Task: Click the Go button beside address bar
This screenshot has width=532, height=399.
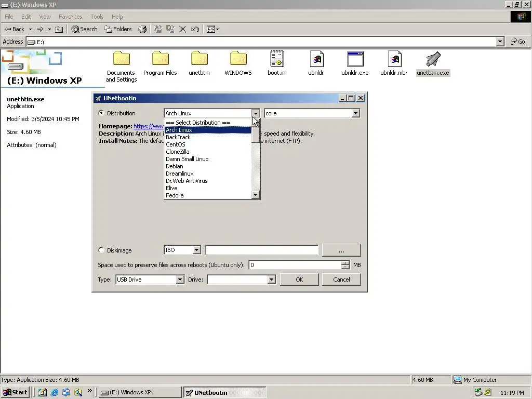Action: tap(518, 42)
